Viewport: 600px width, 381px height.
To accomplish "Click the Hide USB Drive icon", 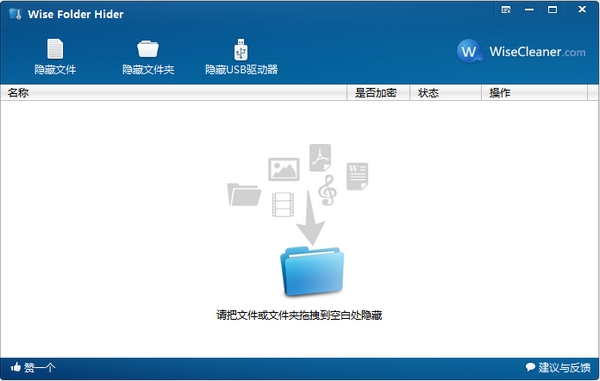I will coord(241,50).
